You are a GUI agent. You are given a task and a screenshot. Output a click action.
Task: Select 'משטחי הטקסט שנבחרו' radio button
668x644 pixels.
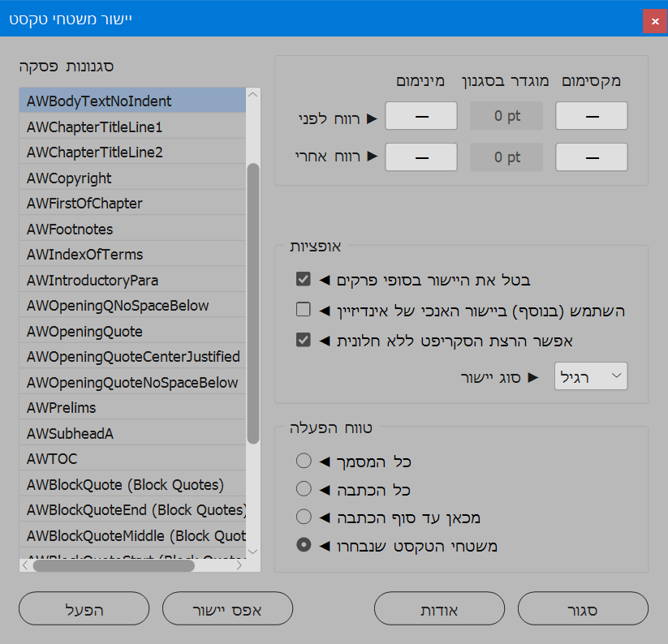(x=304, y=545)
